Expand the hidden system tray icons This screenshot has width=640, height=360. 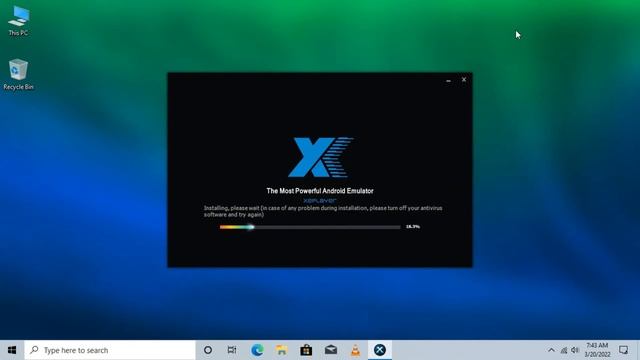551,350
